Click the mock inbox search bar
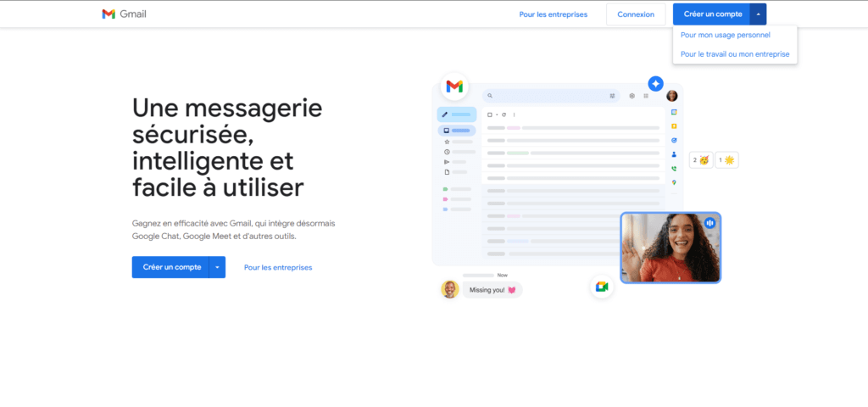This screenshot has width=868, height=407. [551, 96]
